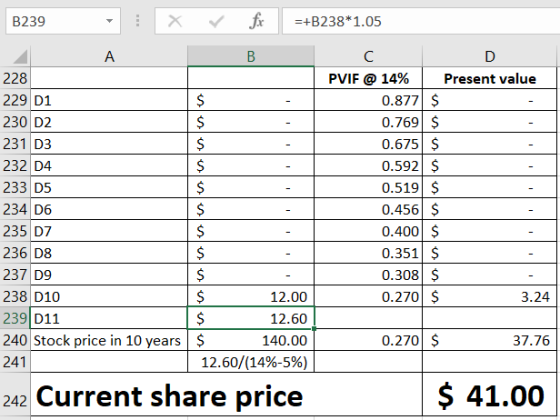
Task: Click the cell with value 0.351
Action: click(x=368, y=253)
